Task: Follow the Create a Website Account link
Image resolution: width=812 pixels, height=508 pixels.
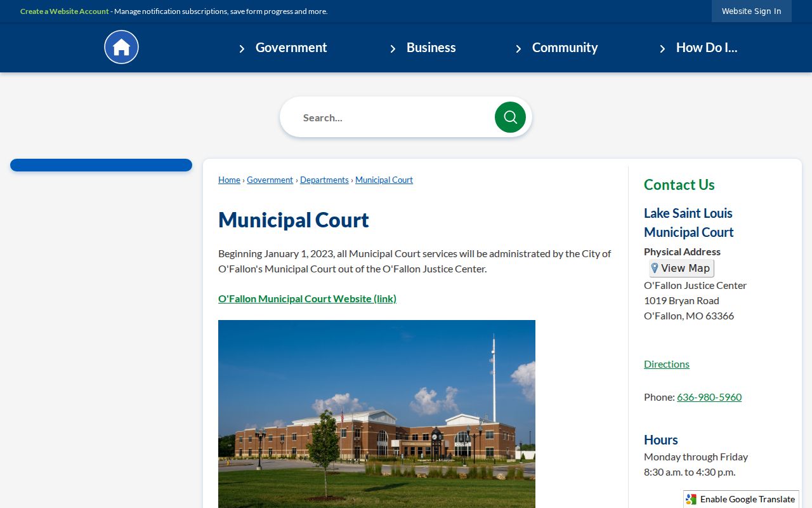Action: [x=65, y=11]
